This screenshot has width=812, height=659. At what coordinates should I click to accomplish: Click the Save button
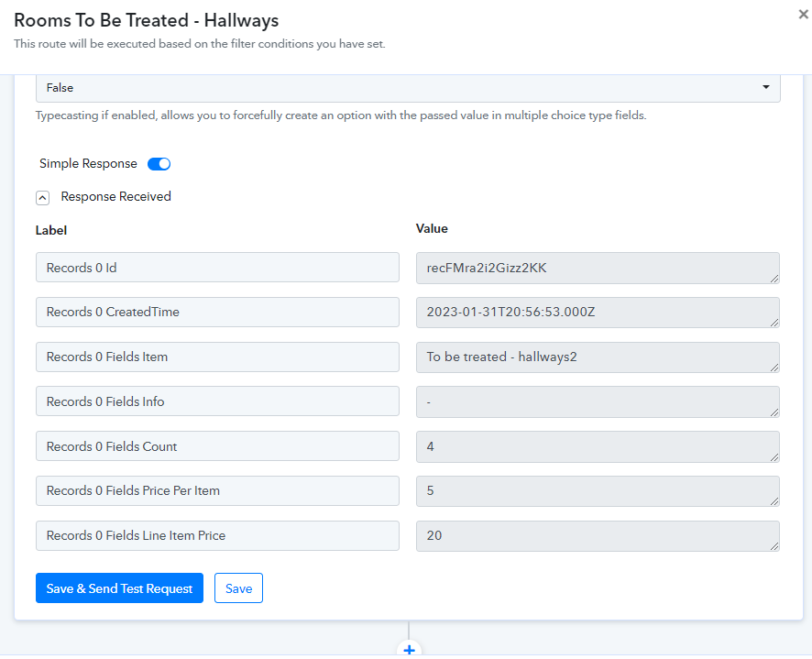pos(238,588)
